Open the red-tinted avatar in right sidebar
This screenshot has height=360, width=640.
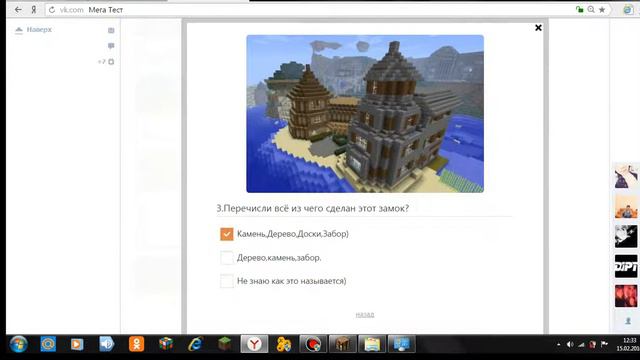[x=626, y=296]
